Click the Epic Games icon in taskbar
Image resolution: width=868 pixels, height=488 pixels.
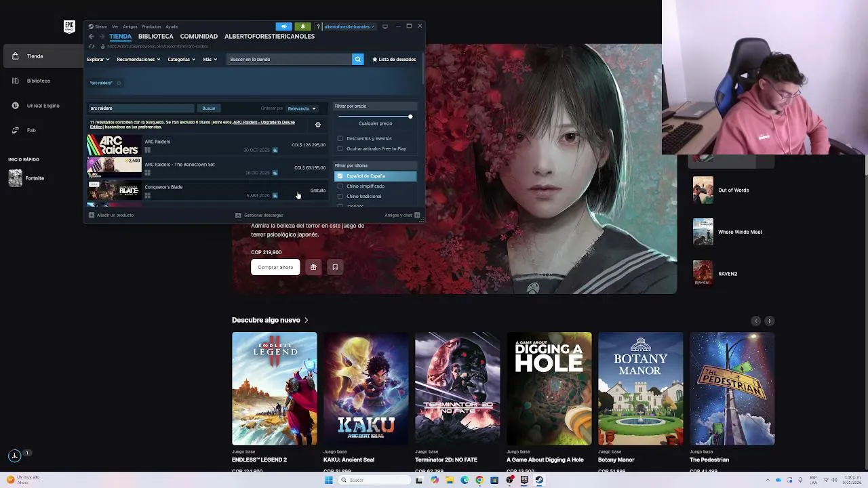coord(524,480)
